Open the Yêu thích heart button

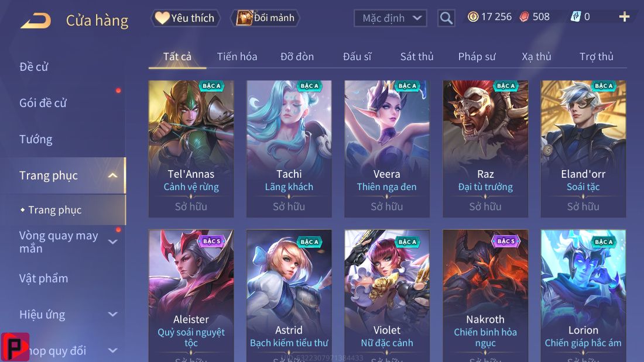(186, 18)
